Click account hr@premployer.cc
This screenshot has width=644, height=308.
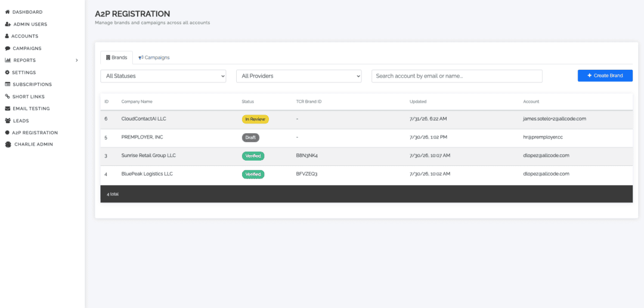543,137
